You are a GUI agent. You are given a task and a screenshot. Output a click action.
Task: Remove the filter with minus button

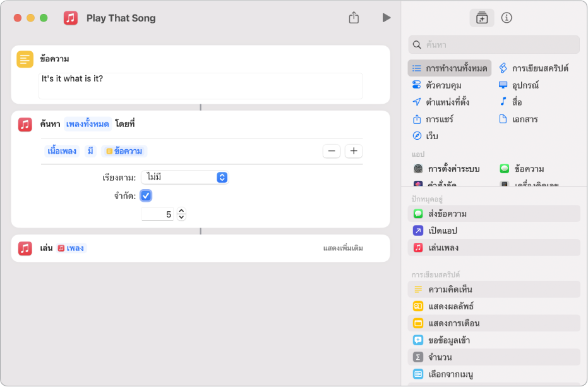(x=332, y=151)
